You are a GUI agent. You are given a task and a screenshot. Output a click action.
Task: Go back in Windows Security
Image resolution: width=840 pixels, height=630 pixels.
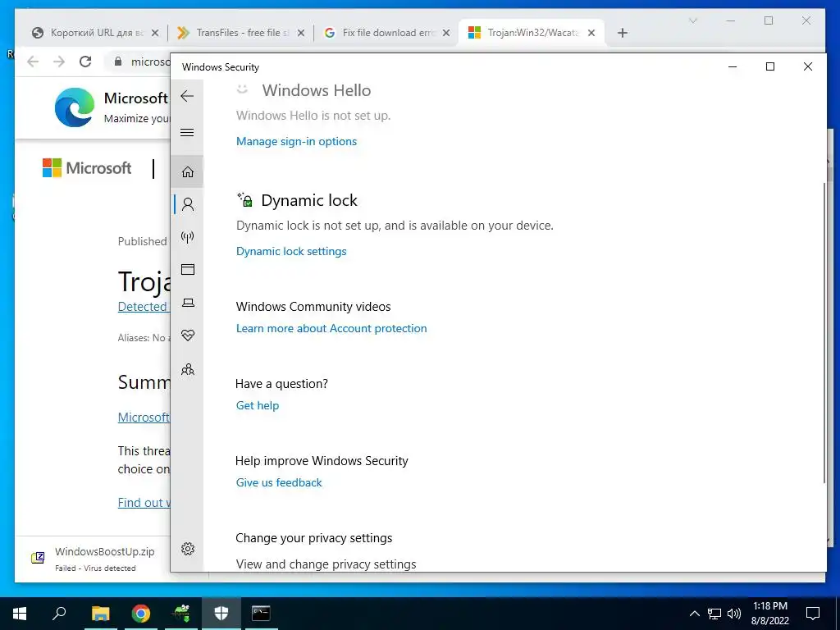tap(187, 97)
